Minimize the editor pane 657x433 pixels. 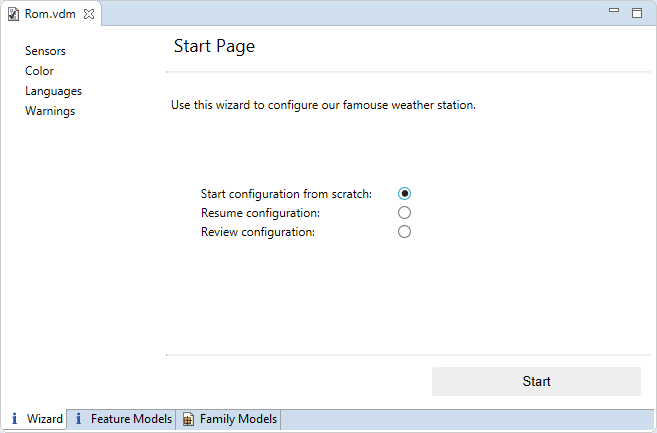click(x=615, y=13)
